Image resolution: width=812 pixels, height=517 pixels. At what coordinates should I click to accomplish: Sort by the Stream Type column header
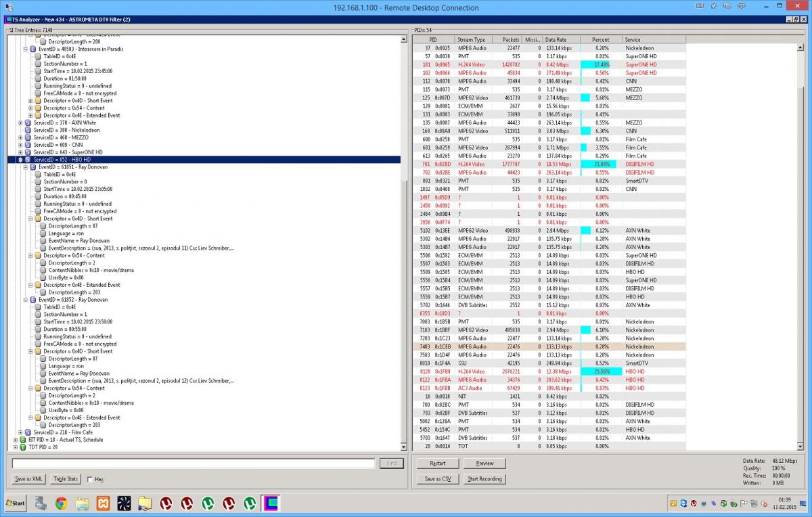tap(472, 40)
